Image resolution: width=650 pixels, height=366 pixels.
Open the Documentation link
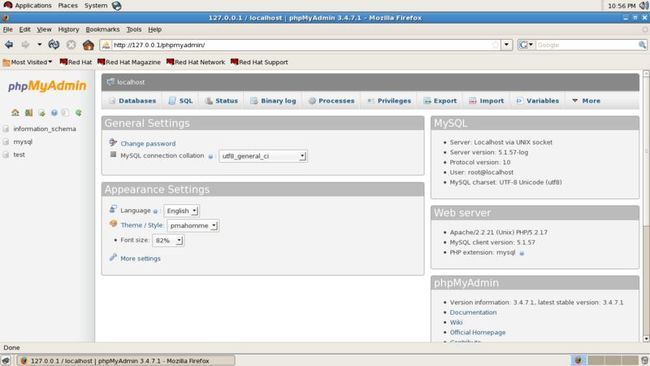coord(473,312)
